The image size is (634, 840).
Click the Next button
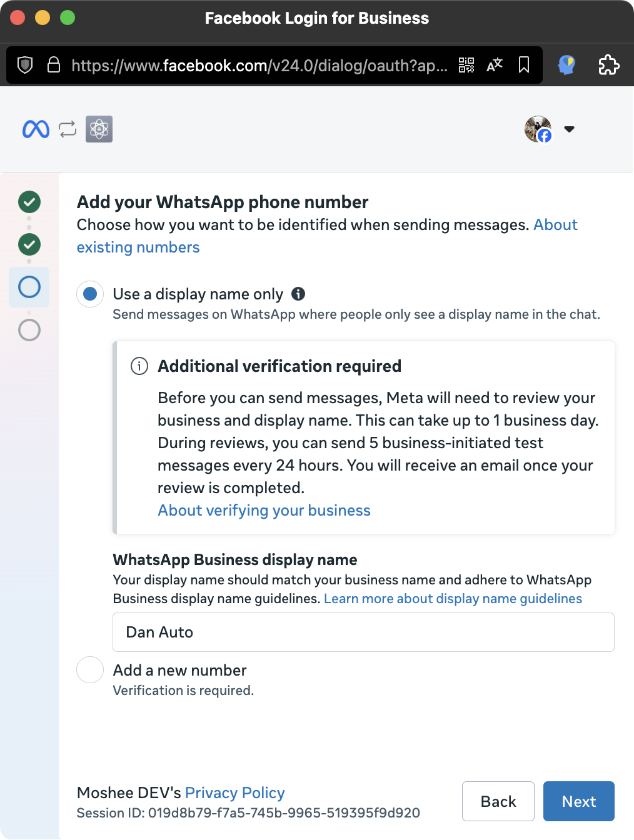click(x=579, y=801)
